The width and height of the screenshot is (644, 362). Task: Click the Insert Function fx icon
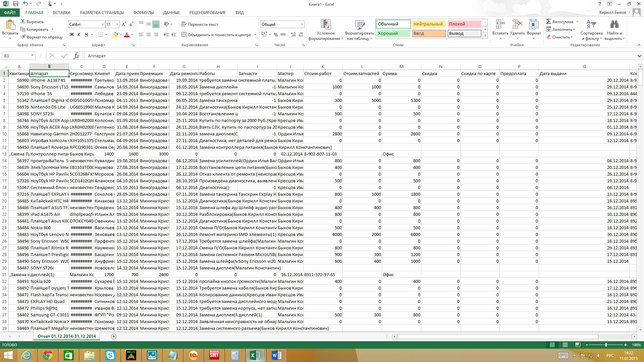click(x=76, y=56)
